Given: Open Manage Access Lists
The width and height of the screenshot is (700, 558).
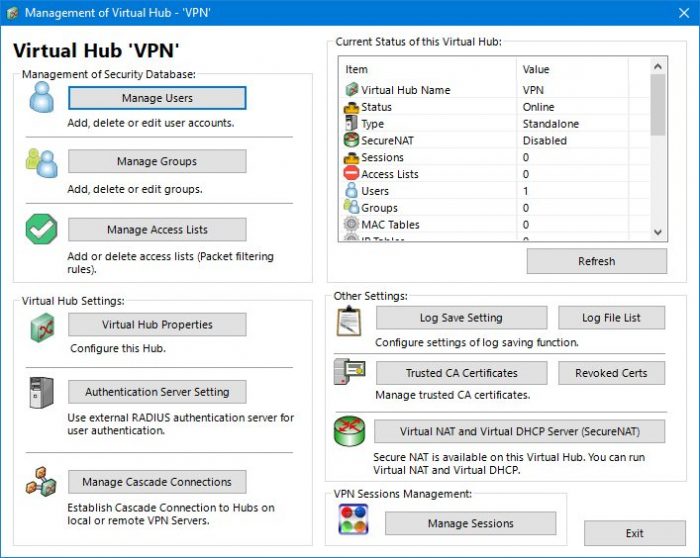Looking at the screenshot, I should (157, 229).
